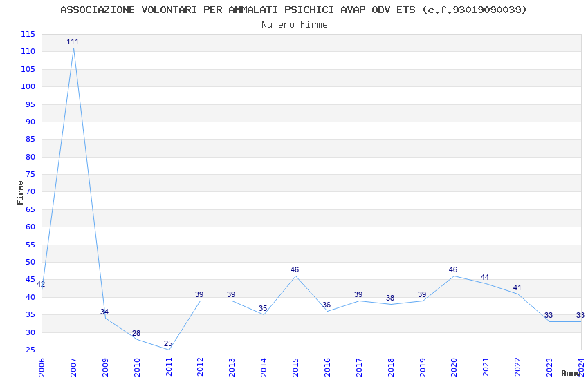Click the 2016 year axis label
Screen dimensions: 588x380
click(327, 367)
